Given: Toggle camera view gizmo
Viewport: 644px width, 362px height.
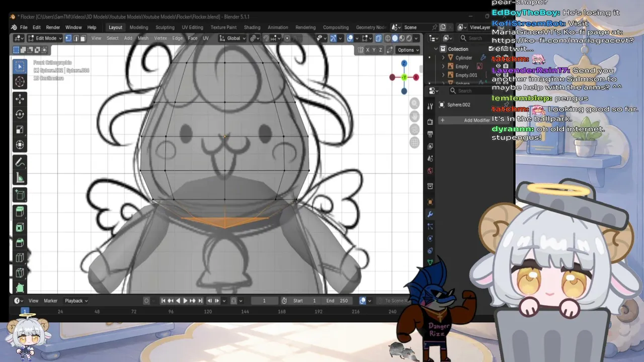Looking at the screenshot, I should [x=415, y=129].
